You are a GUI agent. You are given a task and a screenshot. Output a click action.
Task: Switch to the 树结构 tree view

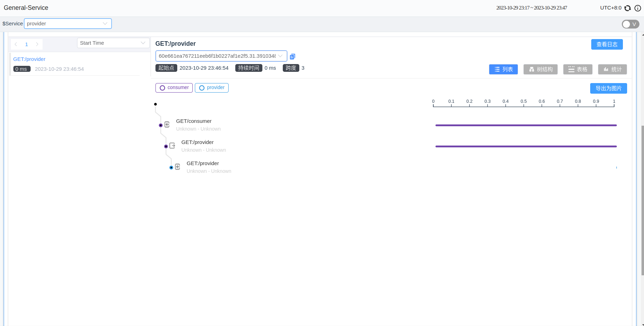click(540, 69)
